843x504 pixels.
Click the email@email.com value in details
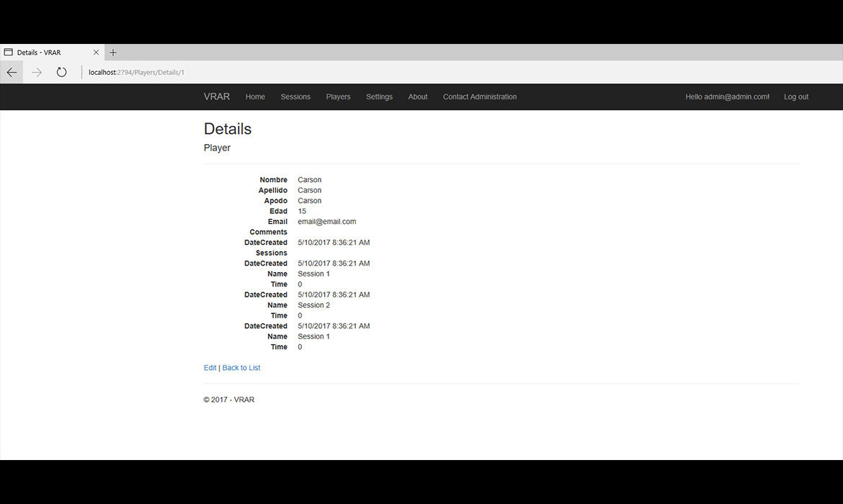coord(326,222)
